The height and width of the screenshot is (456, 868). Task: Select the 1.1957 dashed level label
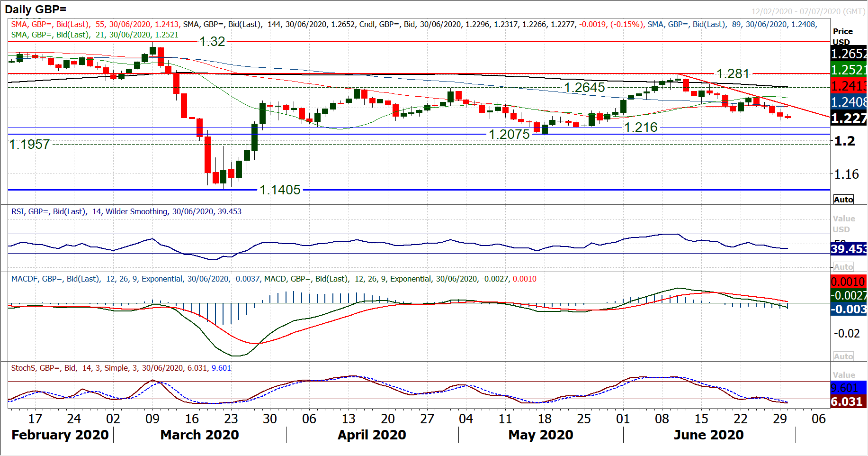(29, 145)
